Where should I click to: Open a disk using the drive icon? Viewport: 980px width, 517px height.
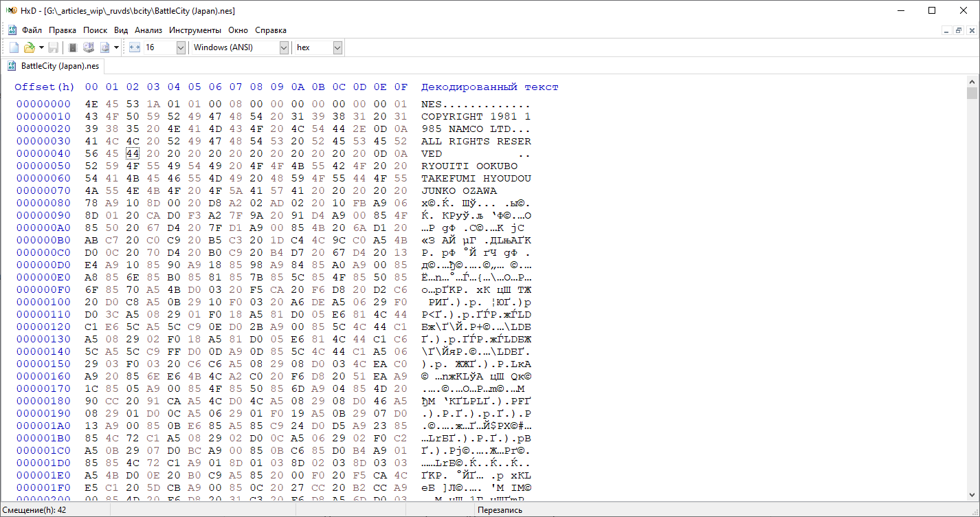[89, 47]
